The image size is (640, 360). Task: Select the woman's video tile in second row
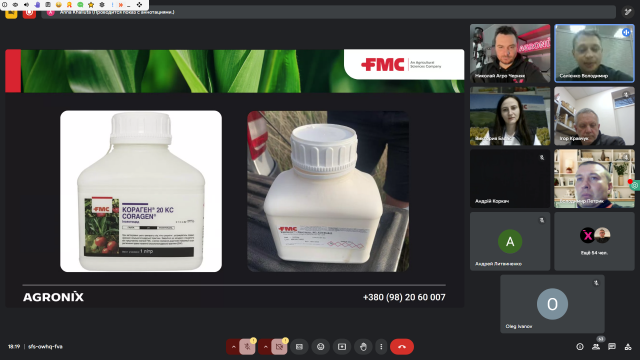click(x=510, y=116)
